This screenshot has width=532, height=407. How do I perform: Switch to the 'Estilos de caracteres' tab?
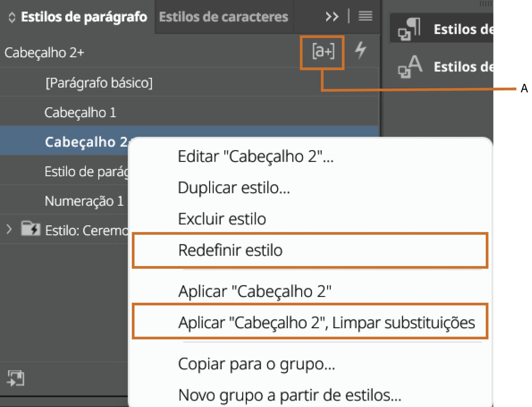pos(223,17)
